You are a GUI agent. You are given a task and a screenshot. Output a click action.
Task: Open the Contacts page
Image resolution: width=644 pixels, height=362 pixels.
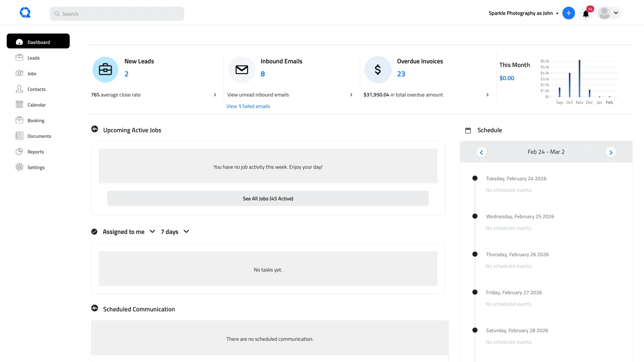36,89
